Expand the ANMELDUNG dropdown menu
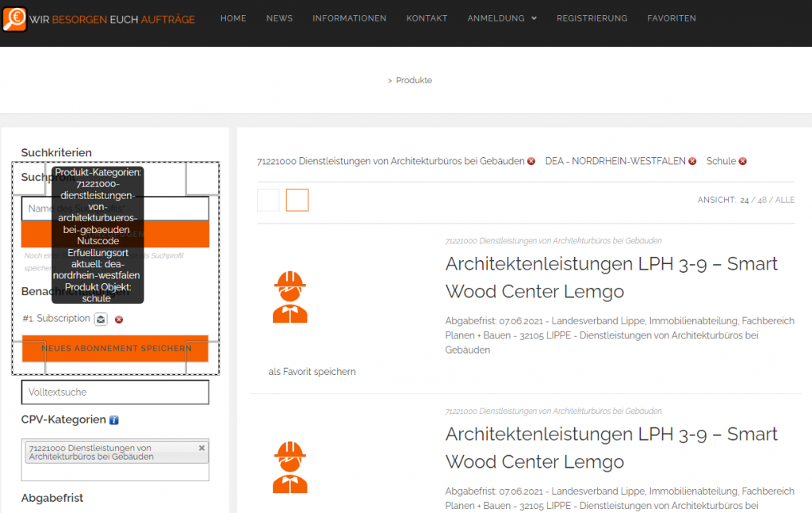 tap(502, 18)
